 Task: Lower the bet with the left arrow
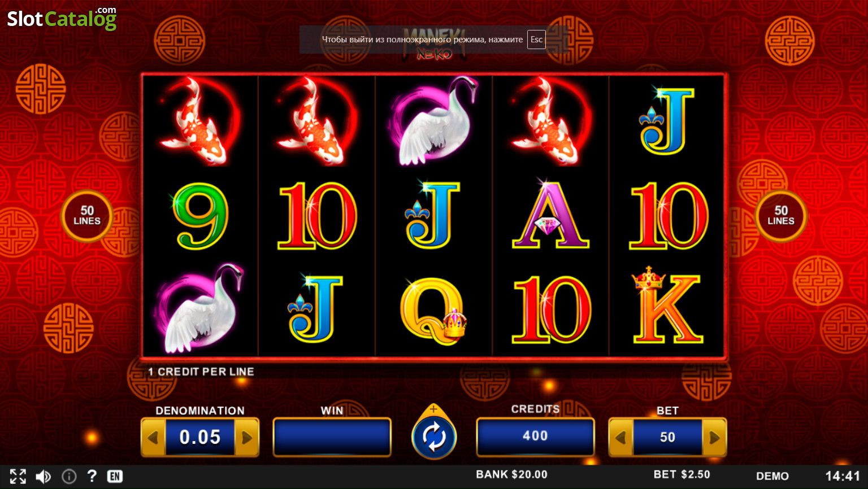tap(620, 438)
